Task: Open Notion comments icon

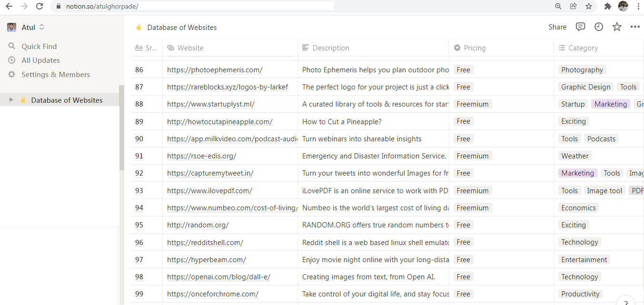Action: (580, 27)
